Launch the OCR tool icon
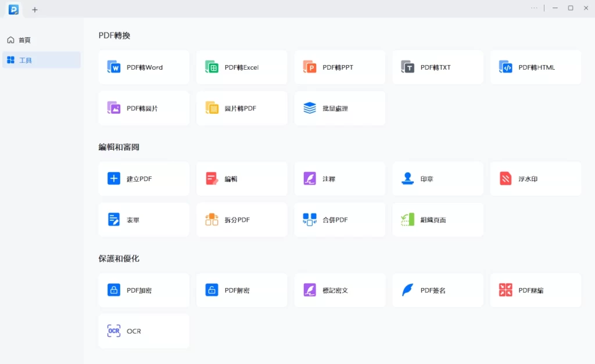The width and height of the screenshot is (595, 364). click(x=114, y=331)
